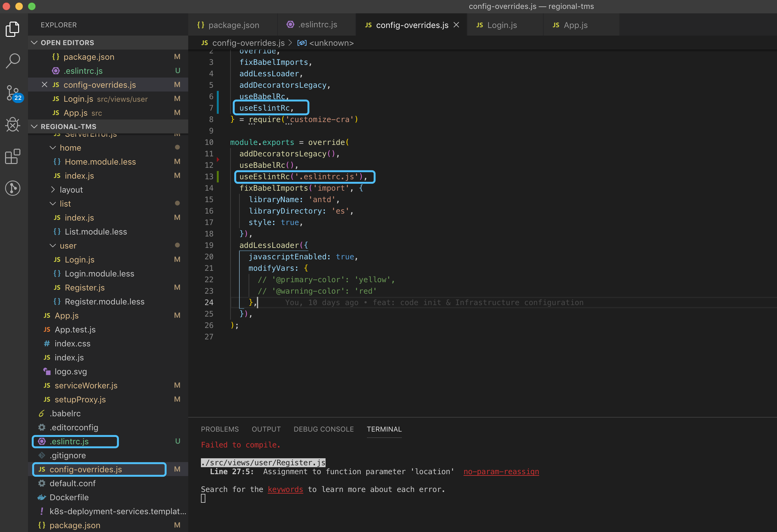Open package.json in Open Editors
Image resolution: width=777 pixels, height=532 pixels.
108,57
